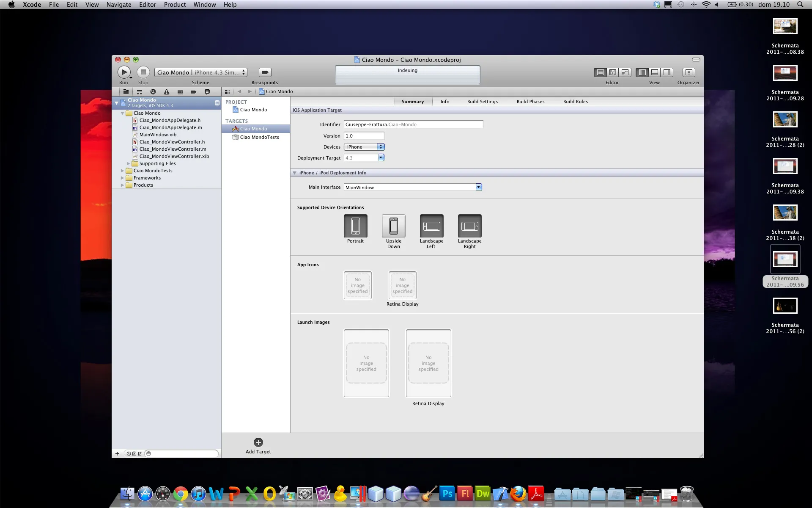The width and height of the screenshot is (812, 508).
Task: Select the Ciao MondoTests target
Action: 259,137
